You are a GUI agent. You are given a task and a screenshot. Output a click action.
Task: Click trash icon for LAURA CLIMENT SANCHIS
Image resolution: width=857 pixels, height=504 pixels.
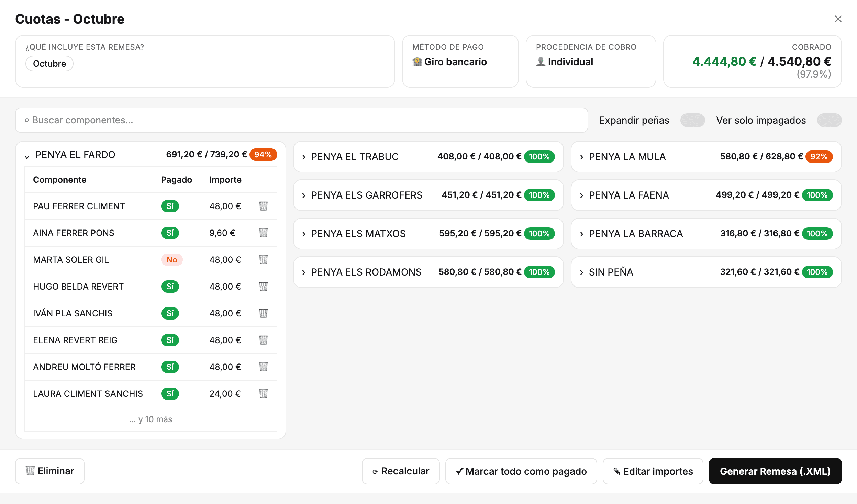click(263, 394)
